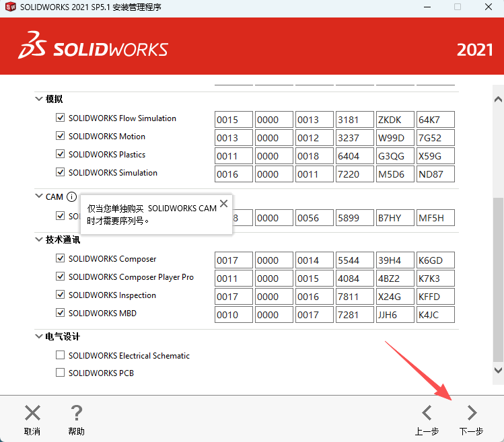Click Simulation serial field ND87
This screenshot has height=442, width=504.
435,174
